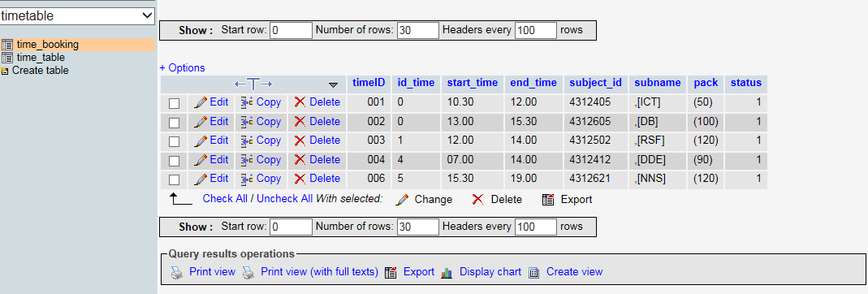This screenshot has height=294, width=868.
Task: Click the pencil Edit icon for row 004
Action: 201,159
